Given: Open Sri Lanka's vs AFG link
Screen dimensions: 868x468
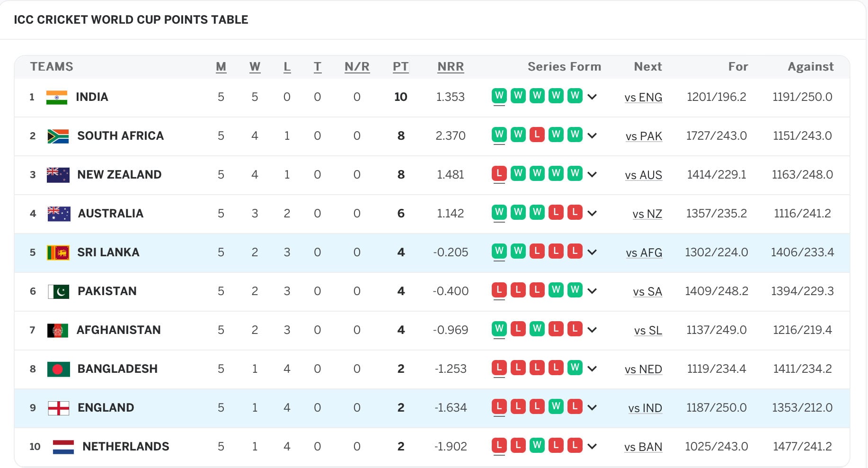Looking at the screenshot, I should [x=644, y=253].
